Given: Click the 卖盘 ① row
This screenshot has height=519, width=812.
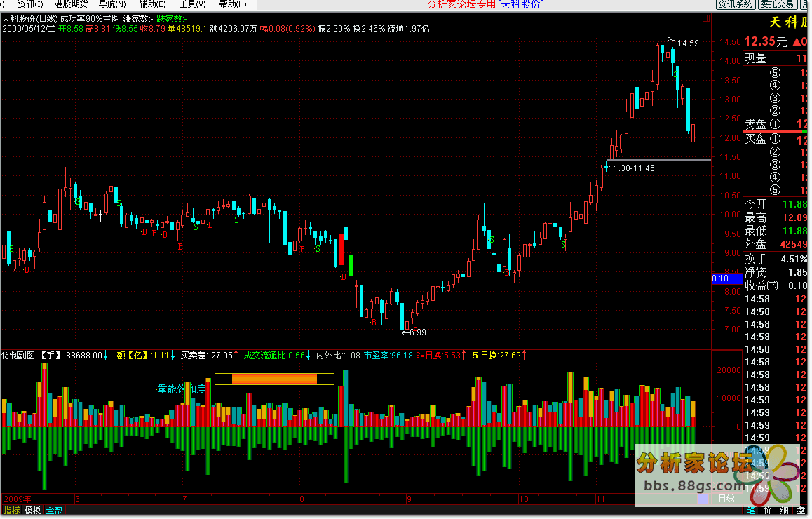Looking at the screenshot, I should (776, 124).
